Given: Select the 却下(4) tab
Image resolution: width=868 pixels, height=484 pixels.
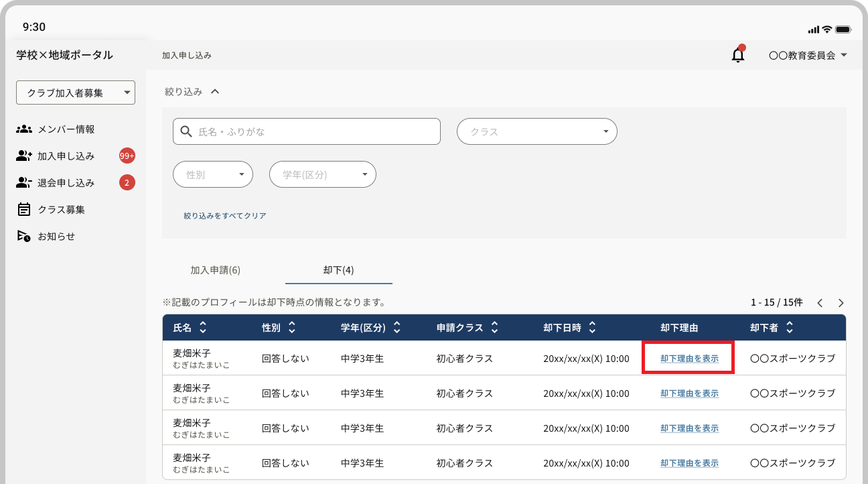Looking at the screenshot, I should coord(339,270).
